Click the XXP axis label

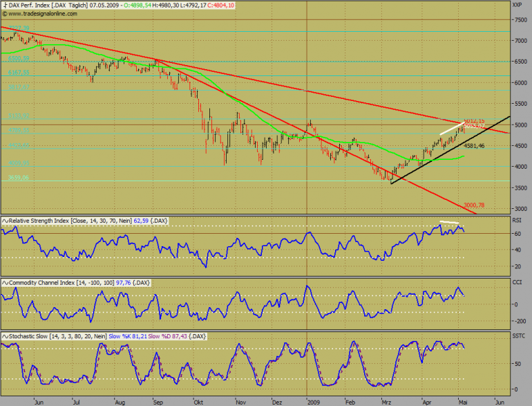click(517, 5)
